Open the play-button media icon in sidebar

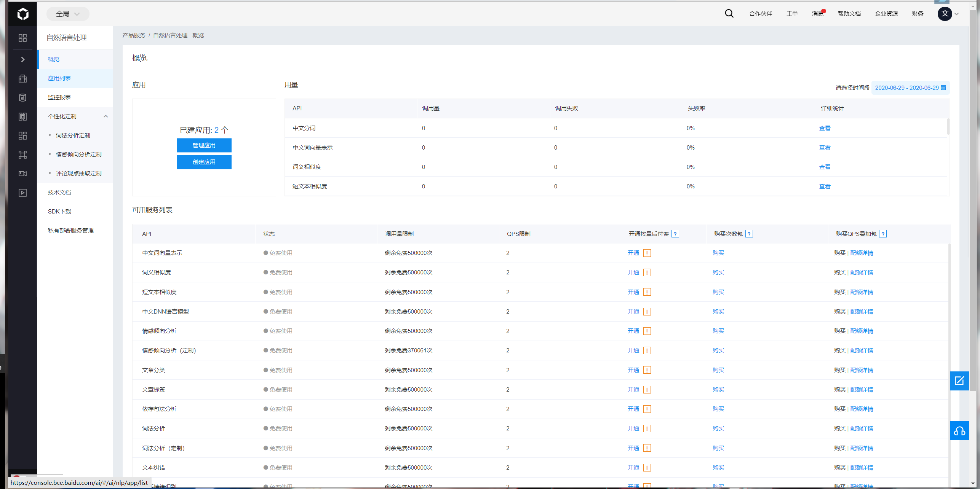coord(23,193)
